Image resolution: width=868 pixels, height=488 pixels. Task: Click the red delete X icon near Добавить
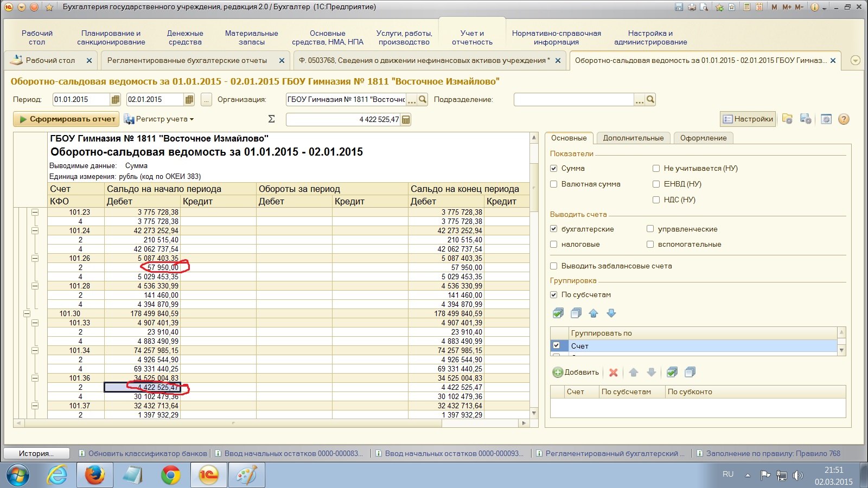coord(614,373)
